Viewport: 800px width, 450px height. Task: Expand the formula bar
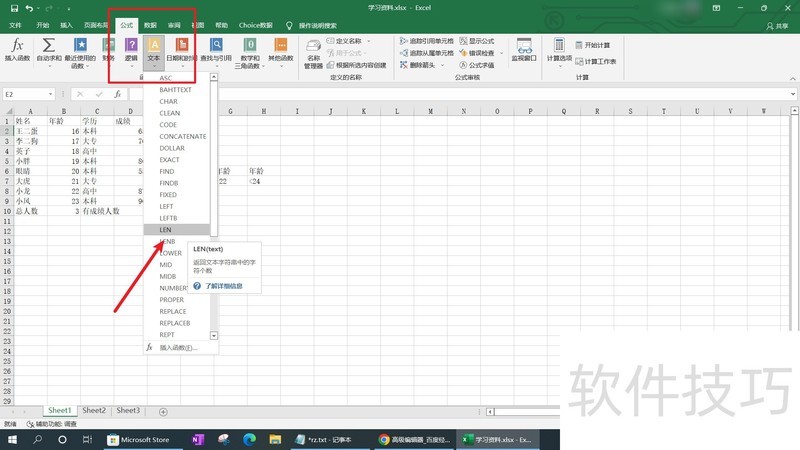(x=792, y=94)
